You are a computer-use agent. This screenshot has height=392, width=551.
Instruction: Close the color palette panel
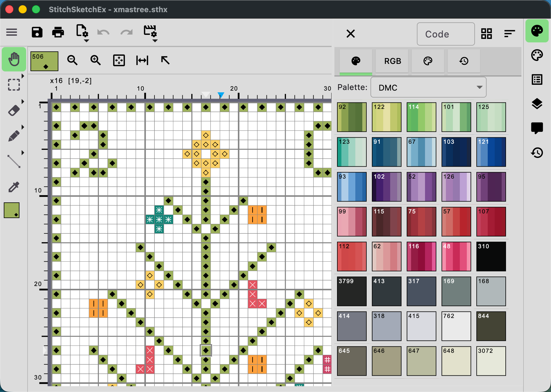click(351, 34)
